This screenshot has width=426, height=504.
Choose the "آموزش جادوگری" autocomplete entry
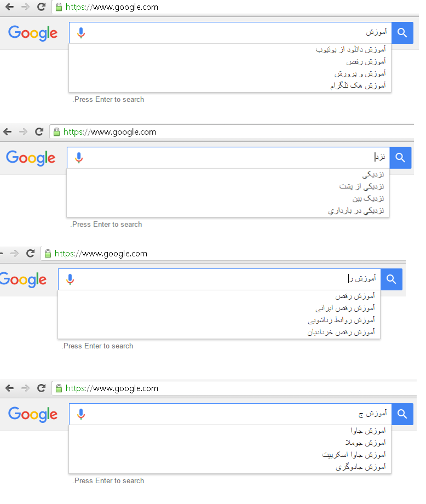pos(361,467)
